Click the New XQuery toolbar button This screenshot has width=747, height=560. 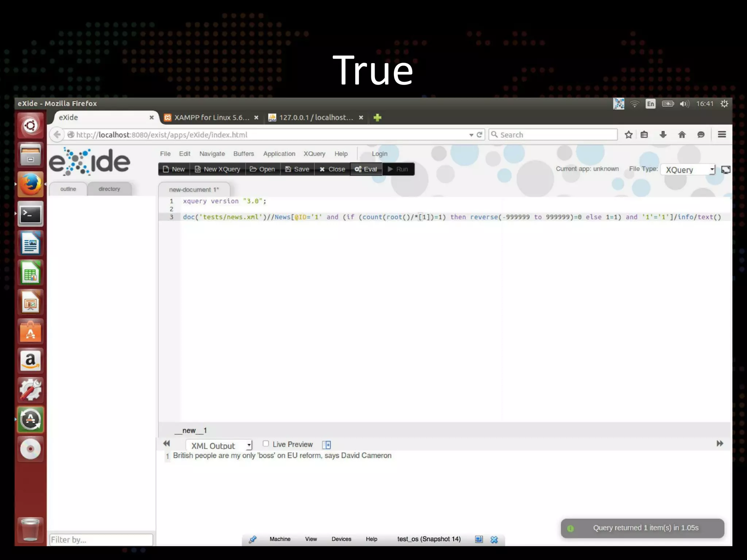[x=217, y=169]
